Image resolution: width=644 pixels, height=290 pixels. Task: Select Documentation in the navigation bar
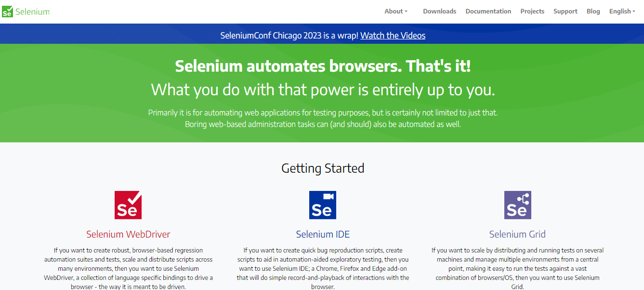[x=488, y=11]
